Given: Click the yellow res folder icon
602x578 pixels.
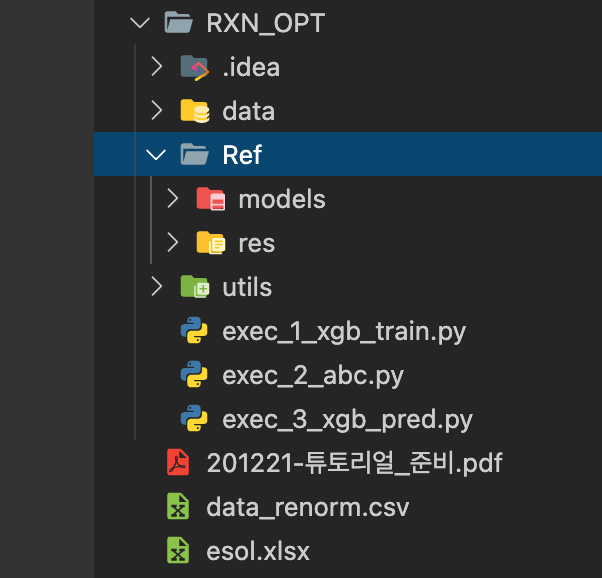Looking at the screenshot, I should coord(211,243).
